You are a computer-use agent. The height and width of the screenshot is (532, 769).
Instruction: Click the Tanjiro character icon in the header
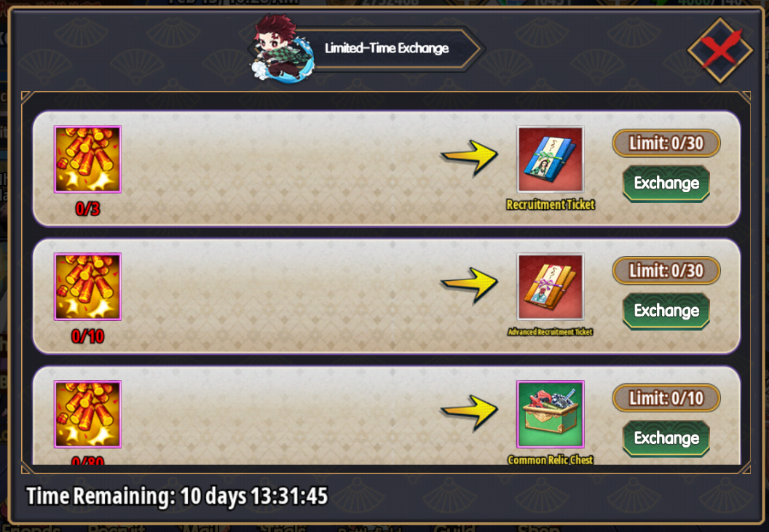click(x=281, y=48)
